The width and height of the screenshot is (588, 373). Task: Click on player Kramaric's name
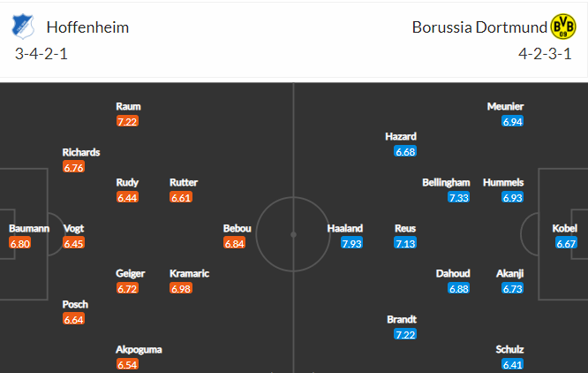click(x=189, y=273)
